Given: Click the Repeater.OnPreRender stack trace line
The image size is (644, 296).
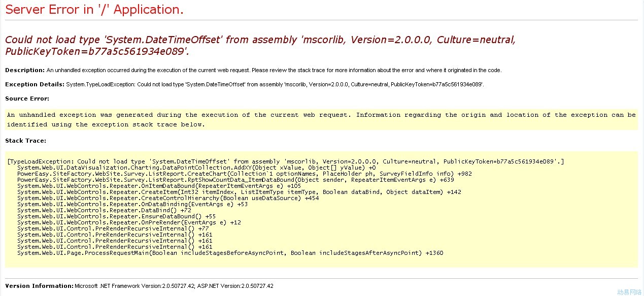Looking at the screenshot, I should tap(129, 222).
